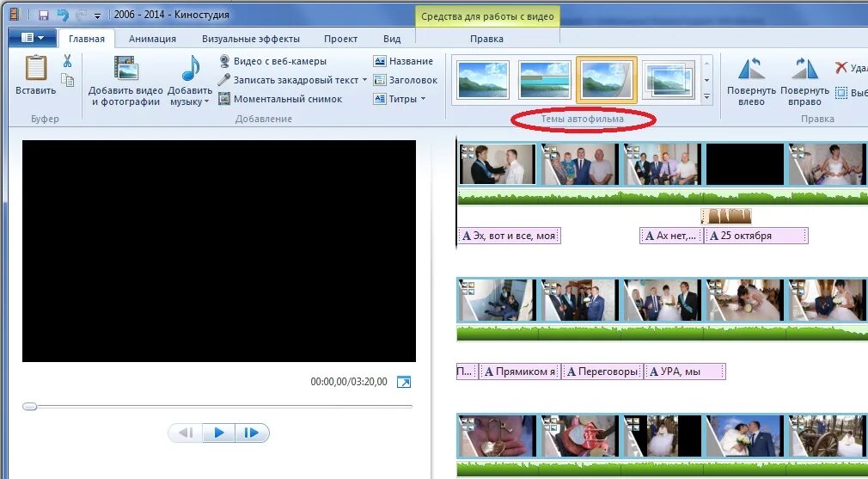Expand Record narration dropdown arrow
This screenshot has width=868, height=479.
tap(364, 80)
